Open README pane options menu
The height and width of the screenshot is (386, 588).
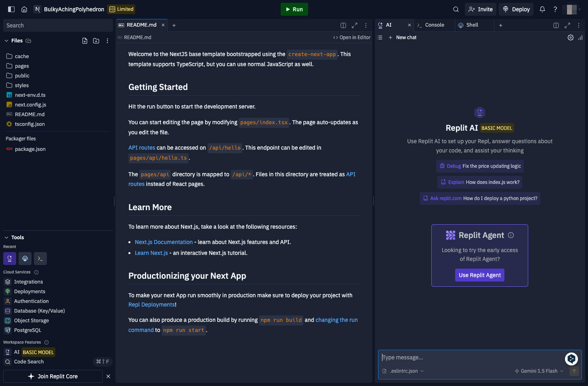tap(366, 25)
